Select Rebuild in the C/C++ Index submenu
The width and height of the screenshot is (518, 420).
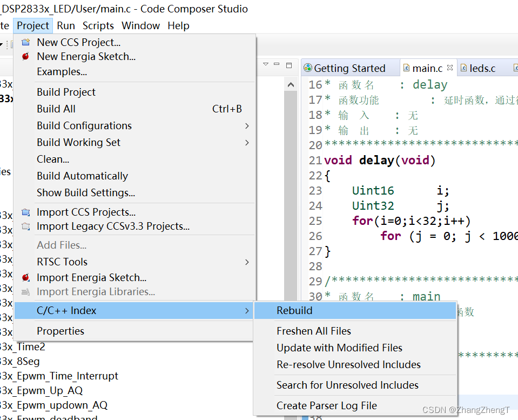coord(294,310)
